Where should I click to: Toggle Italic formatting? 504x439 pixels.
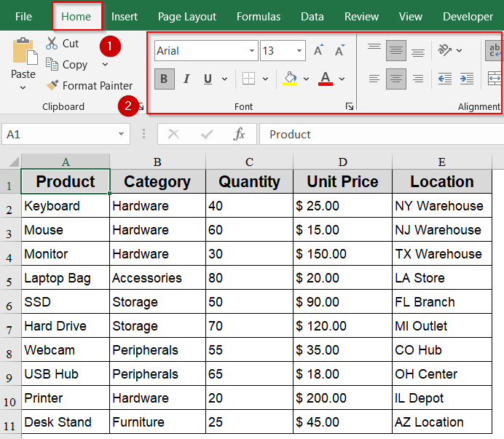[186, 79]
